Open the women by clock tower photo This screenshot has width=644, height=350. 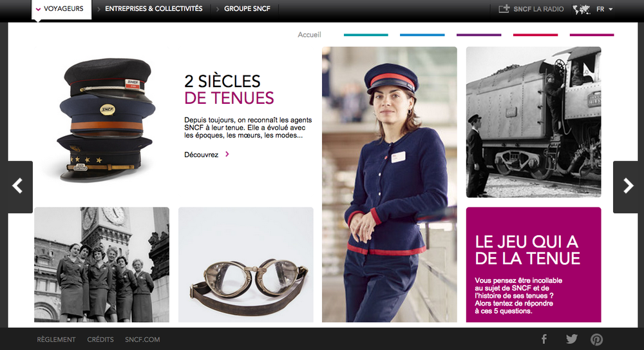coord(102,264)
